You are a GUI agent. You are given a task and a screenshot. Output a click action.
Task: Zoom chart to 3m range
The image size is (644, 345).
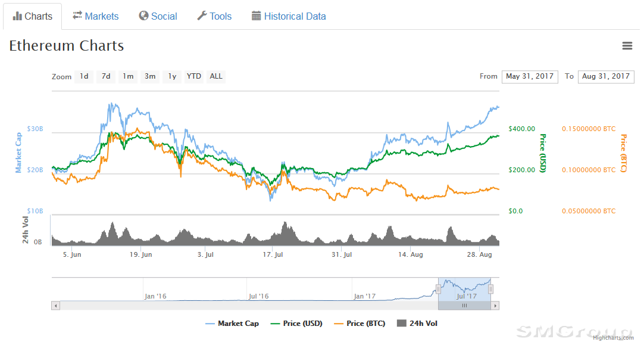tap(150, 76)
